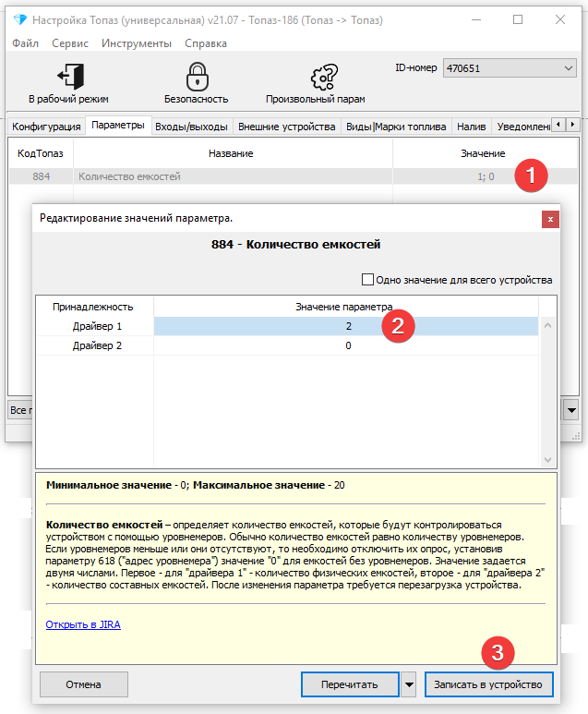
Task: Click the 'Драйвер 1' row label
Action: point(97,326)
